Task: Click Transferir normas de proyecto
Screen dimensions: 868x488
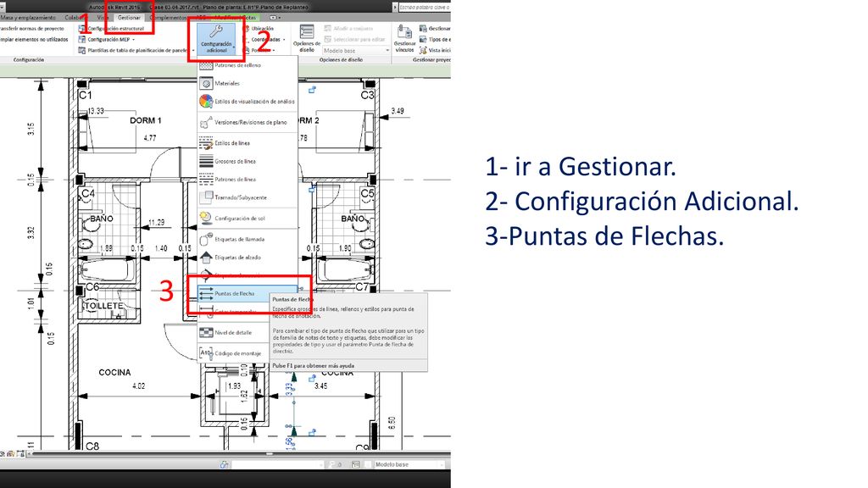Action: click(32, 28)
